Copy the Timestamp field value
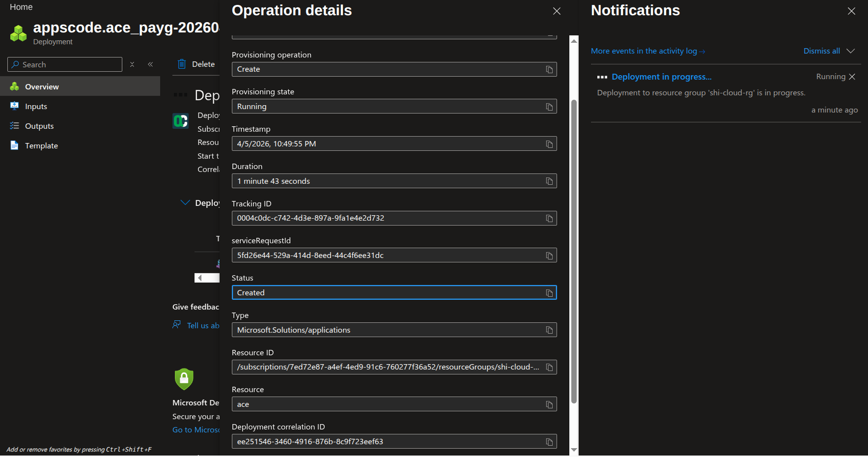868x457 pixels. (549, 144)
